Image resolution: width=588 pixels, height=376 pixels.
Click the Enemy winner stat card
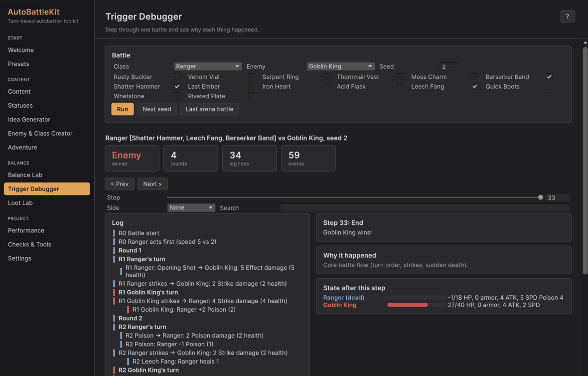point(132,159)
